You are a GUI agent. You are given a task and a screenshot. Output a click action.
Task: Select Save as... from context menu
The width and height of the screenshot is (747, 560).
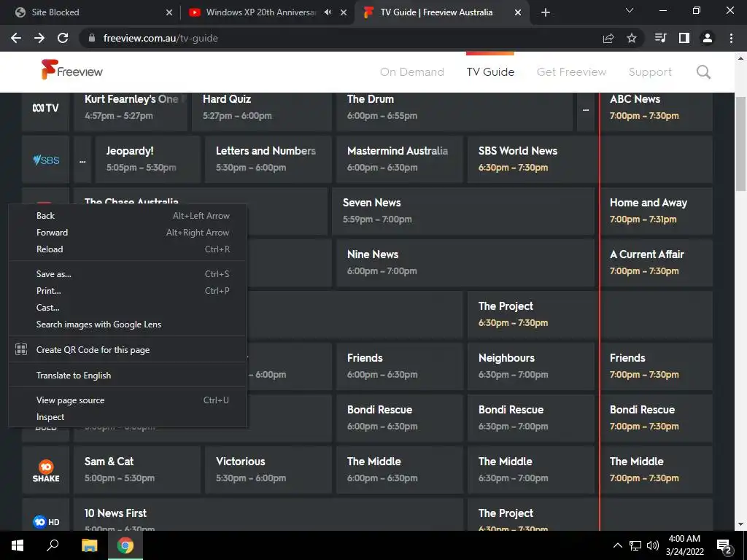[x=128, y=274]
